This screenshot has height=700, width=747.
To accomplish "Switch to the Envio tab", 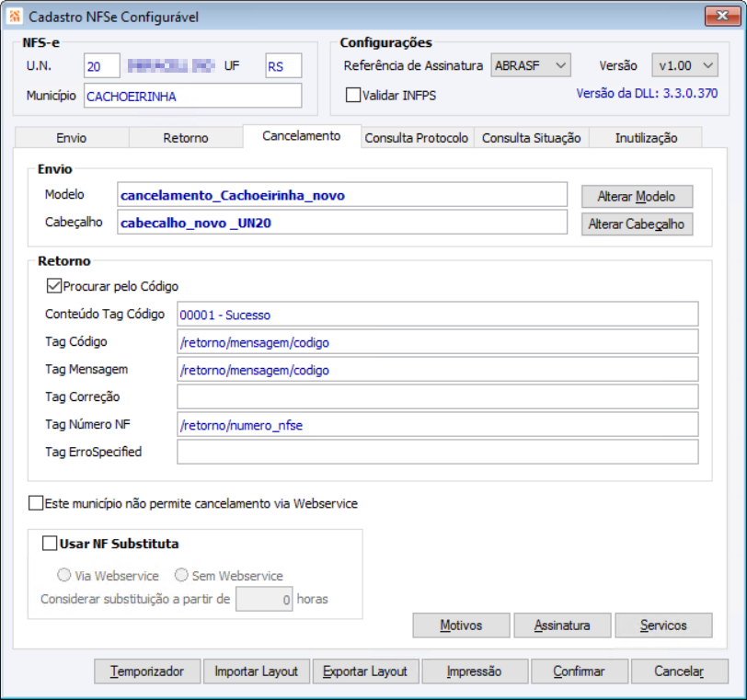I will (72, 138).
